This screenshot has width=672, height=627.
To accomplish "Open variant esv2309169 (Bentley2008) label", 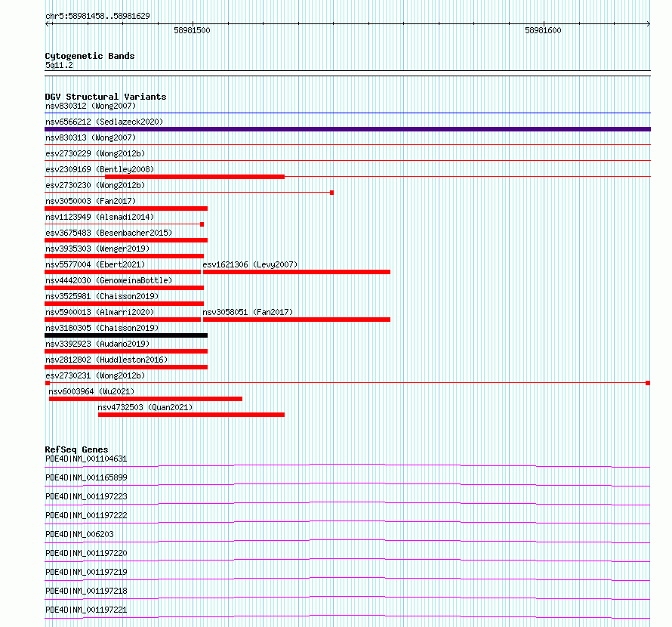I will pos(100,169).
